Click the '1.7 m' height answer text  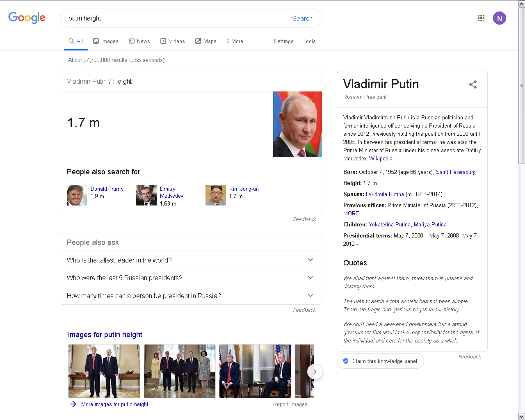tap(84, 123)
